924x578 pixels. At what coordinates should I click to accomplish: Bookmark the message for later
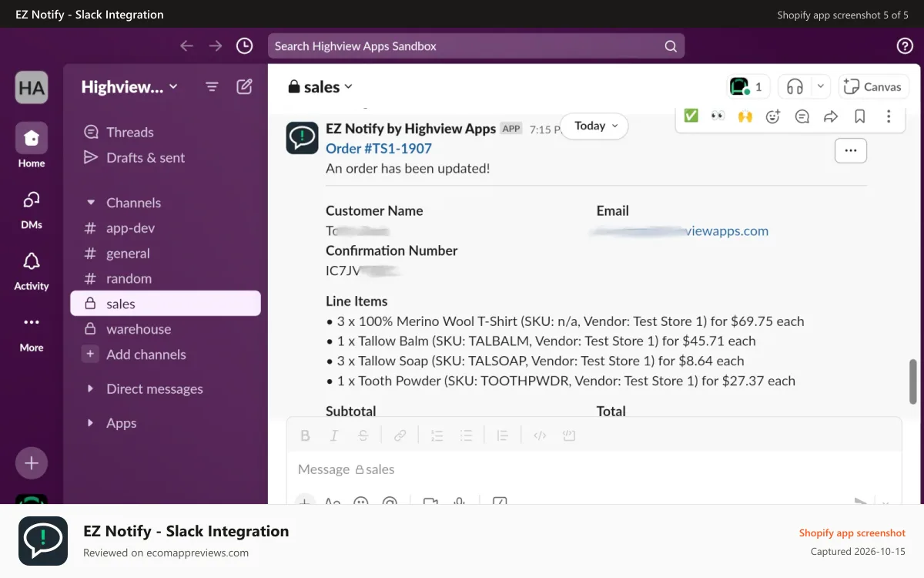tap(860, 116)
